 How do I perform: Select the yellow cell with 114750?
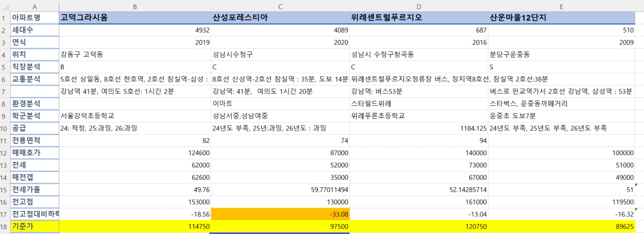pyautogui.click(x=135, y=226)
